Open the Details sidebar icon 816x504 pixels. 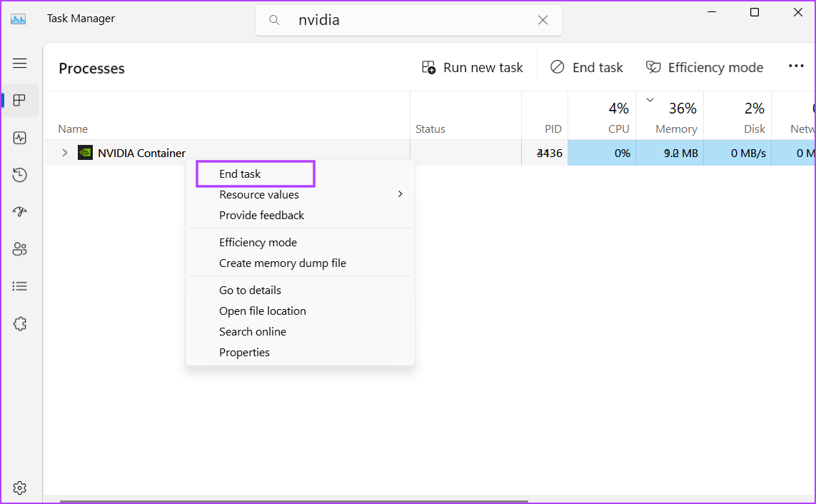[20, 286]
